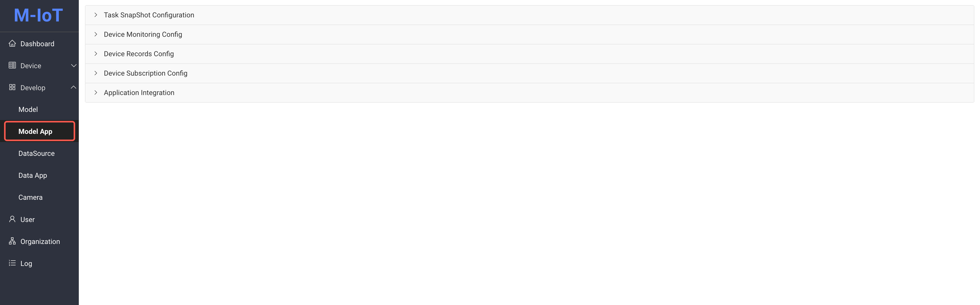Click the Develop grid icon
Viewport: 980px width, 305px height.
click(12, 88)
